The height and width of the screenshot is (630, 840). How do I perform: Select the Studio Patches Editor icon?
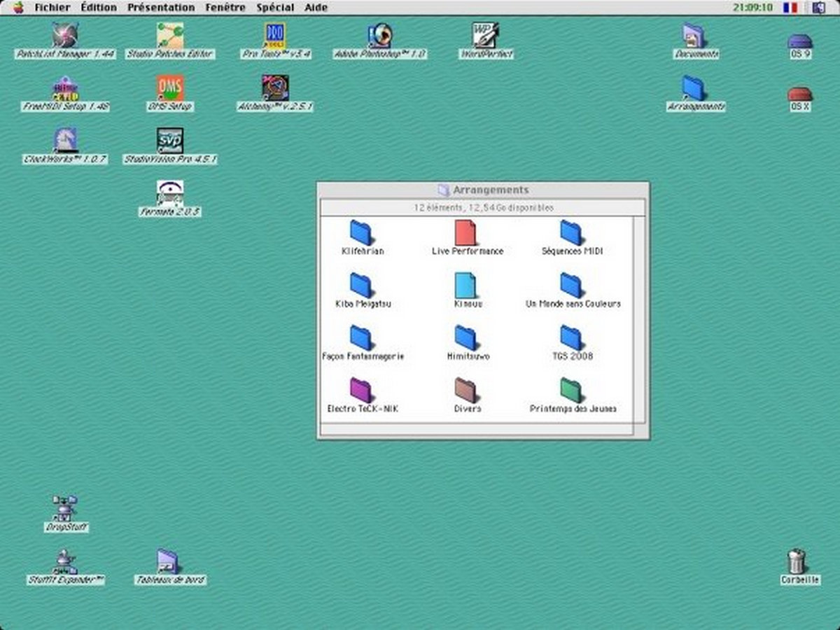[x=170, y=36]
